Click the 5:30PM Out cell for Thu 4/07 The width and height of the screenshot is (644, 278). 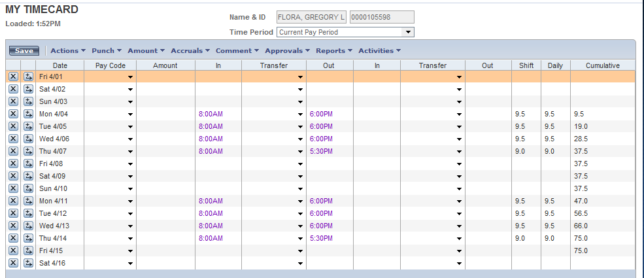(x=321, y=151)
